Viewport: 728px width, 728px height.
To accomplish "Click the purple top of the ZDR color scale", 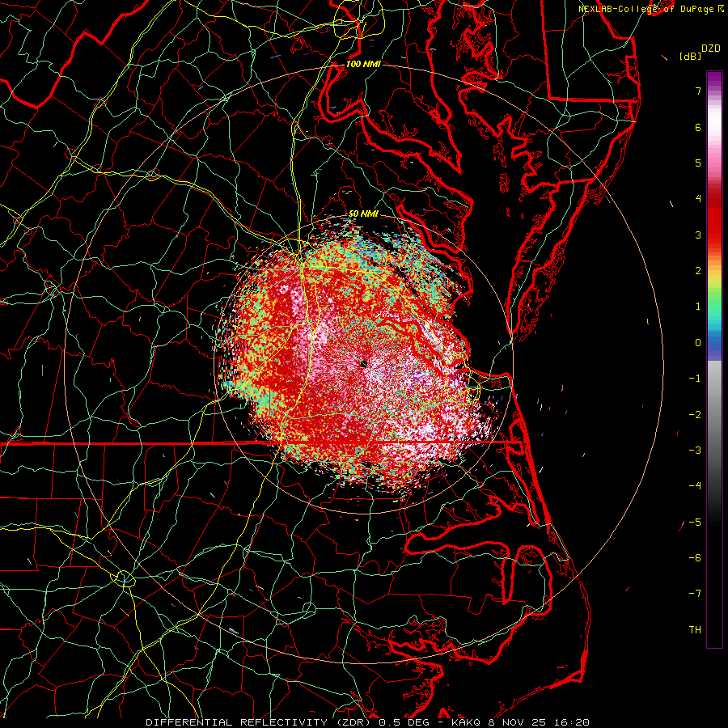I will pos(714,79).
